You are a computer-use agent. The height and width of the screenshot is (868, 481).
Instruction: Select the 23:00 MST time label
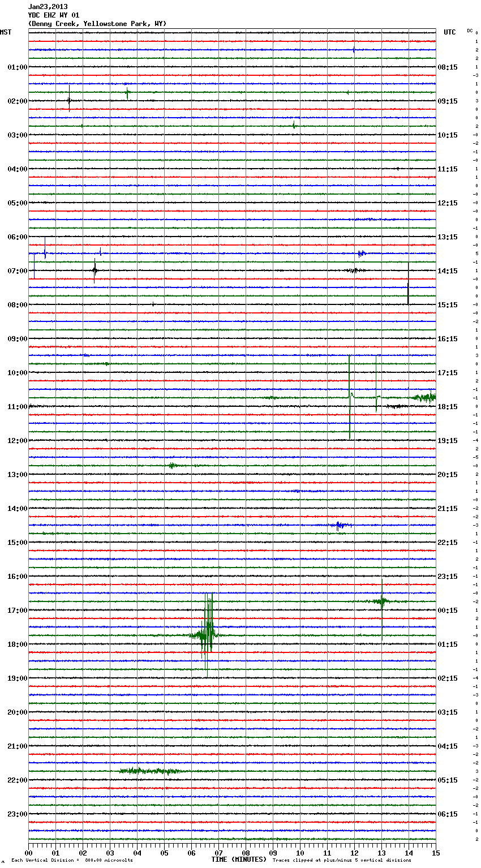pos(18,814)
